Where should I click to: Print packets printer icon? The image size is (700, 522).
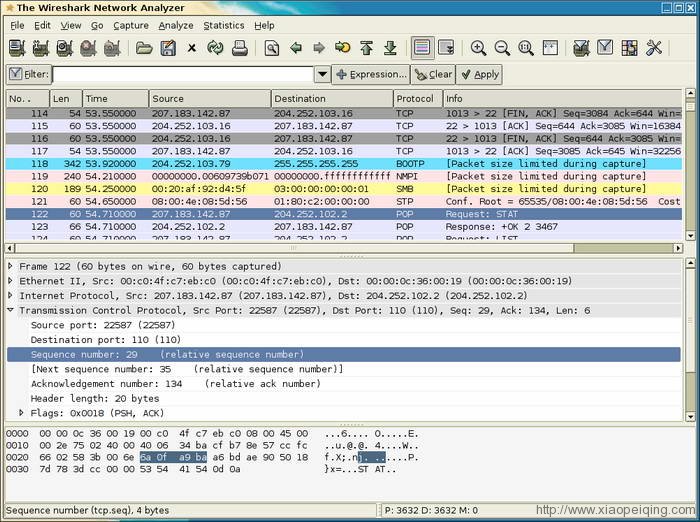240,48
